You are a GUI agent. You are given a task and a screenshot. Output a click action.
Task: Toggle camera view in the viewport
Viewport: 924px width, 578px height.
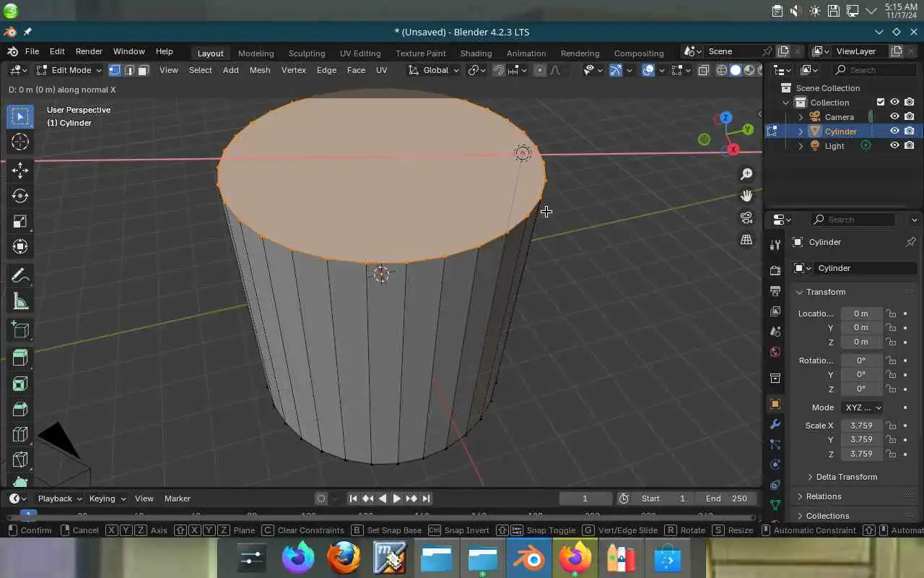point(746,217)
